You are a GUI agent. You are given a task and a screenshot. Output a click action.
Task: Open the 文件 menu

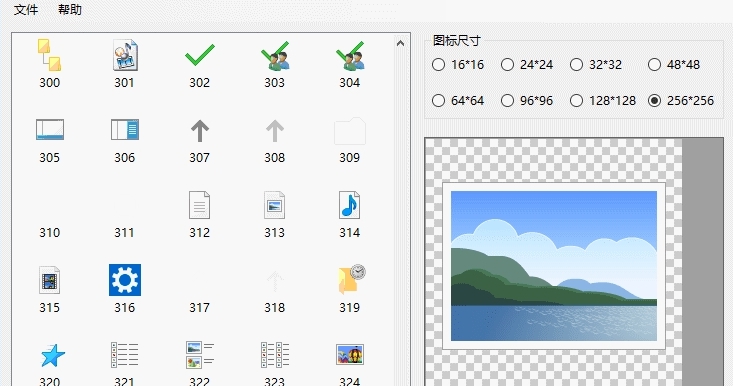coord(26,9)
